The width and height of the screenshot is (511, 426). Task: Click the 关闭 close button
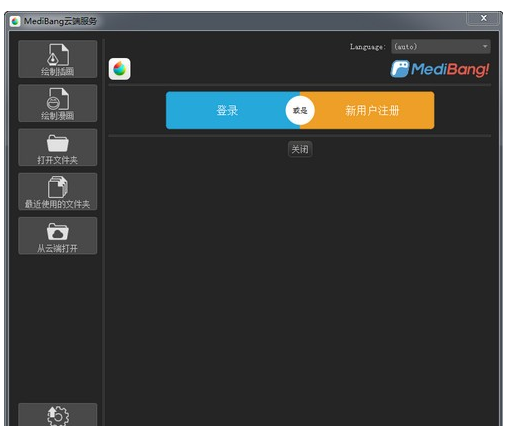coord(300,149)
